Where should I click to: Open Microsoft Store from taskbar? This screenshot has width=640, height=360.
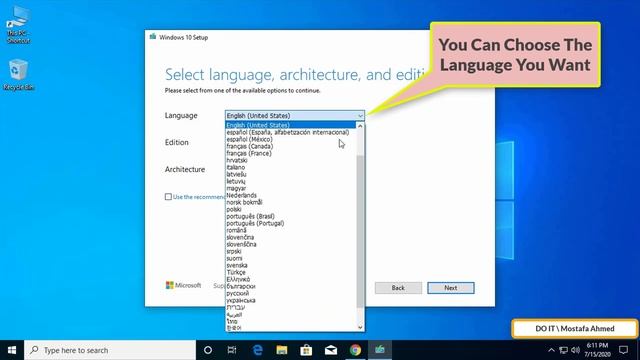(x=306, y=350)
